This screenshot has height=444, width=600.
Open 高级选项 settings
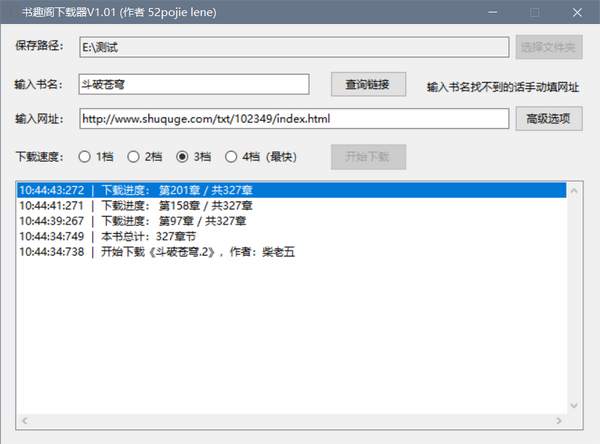click(x=548, y=119)
